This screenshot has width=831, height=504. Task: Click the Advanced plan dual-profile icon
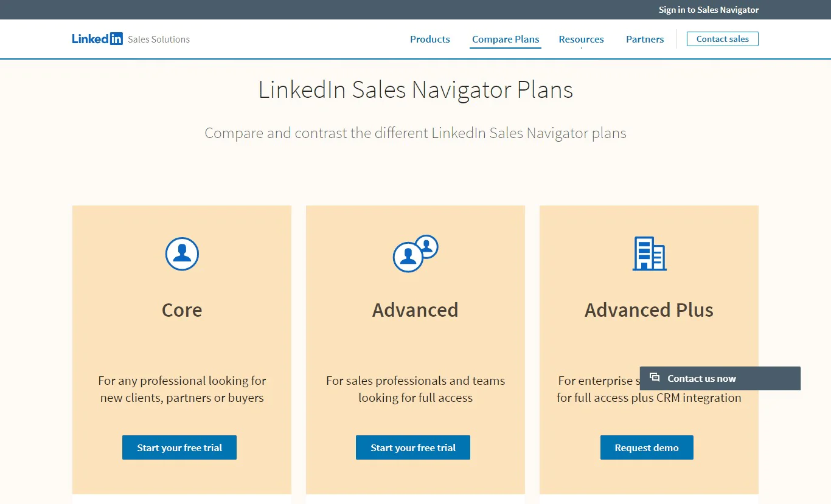click(415, 254)
